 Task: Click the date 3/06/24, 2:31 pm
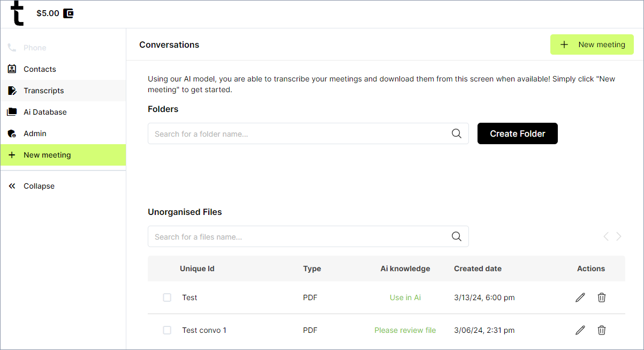pyautogui.click(x=484, y=330)
